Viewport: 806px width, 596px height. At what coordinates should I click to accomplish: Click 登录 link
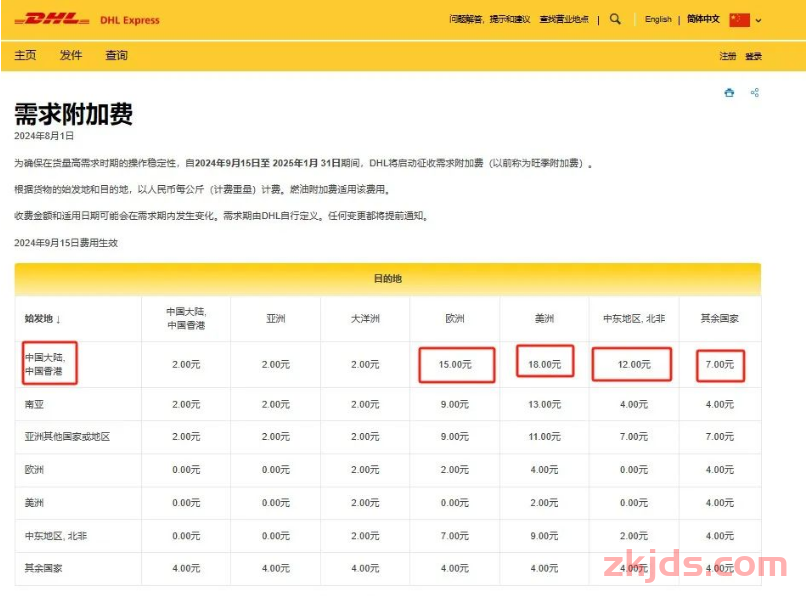coord(754,56)
